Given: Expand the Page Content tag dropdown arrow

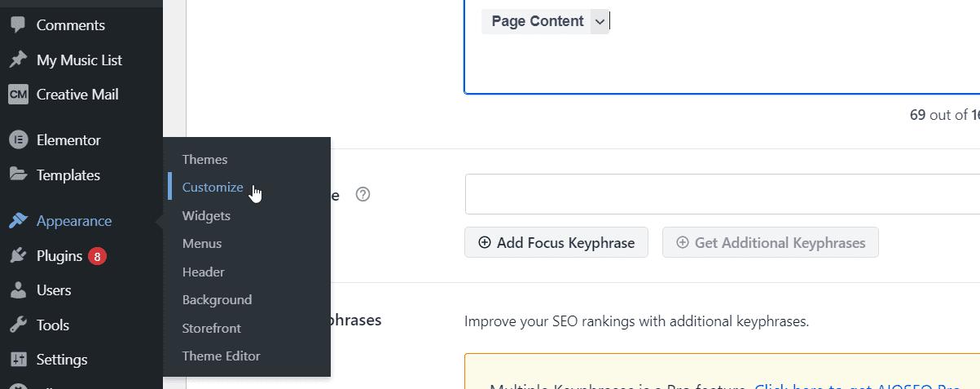Looking at the screenshot, I should click(x=599, y=22).
